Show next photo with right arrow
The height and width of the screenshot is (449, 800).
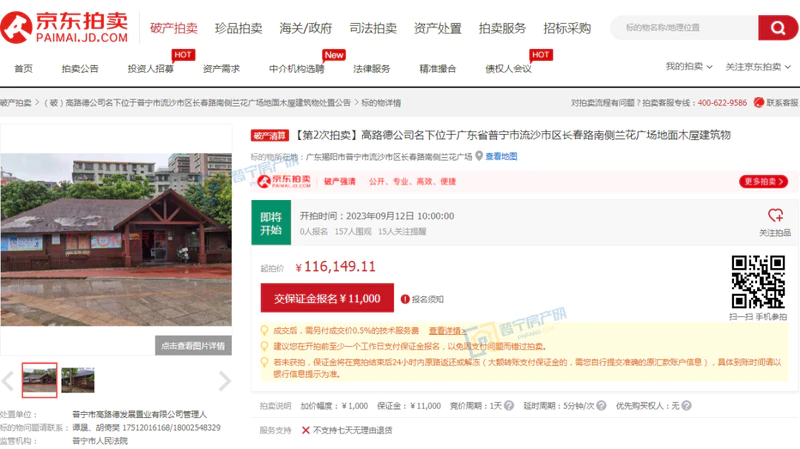tap(225, 381)
